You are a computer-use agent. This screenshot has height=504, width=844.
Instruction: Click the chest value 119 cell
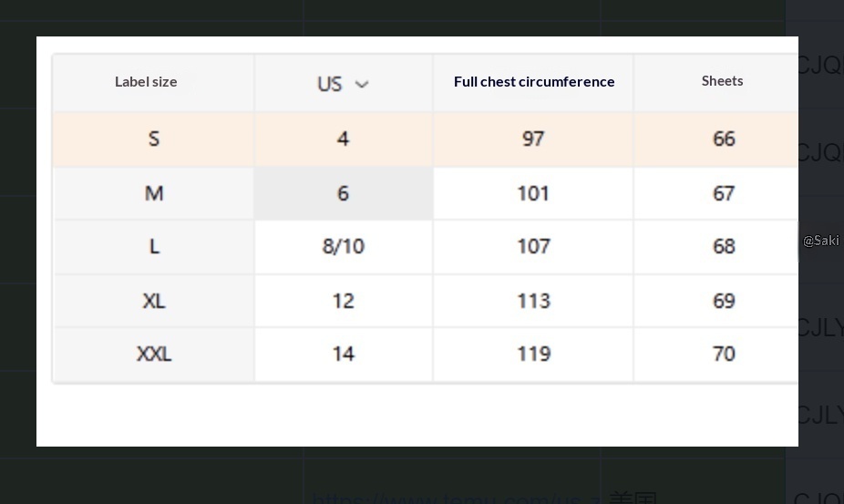[533, 354]
